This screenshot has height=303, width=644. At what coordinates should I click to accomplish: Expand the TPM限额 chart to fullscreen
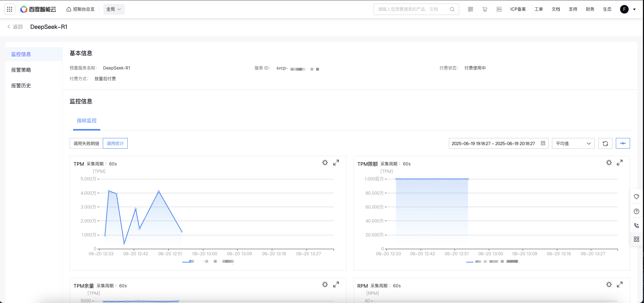coord(620,163)
